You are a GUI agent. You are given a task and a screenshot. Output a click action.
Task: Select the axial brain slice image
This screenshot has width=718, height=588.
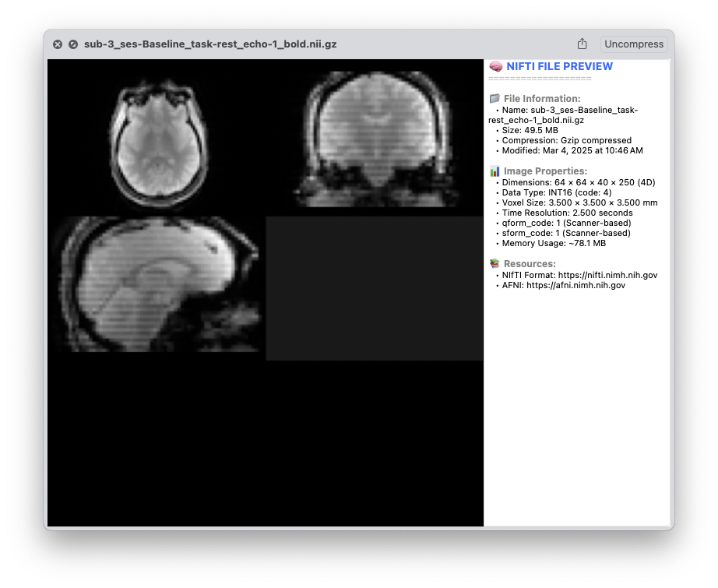pyautogui.click(x=157, y=140)
